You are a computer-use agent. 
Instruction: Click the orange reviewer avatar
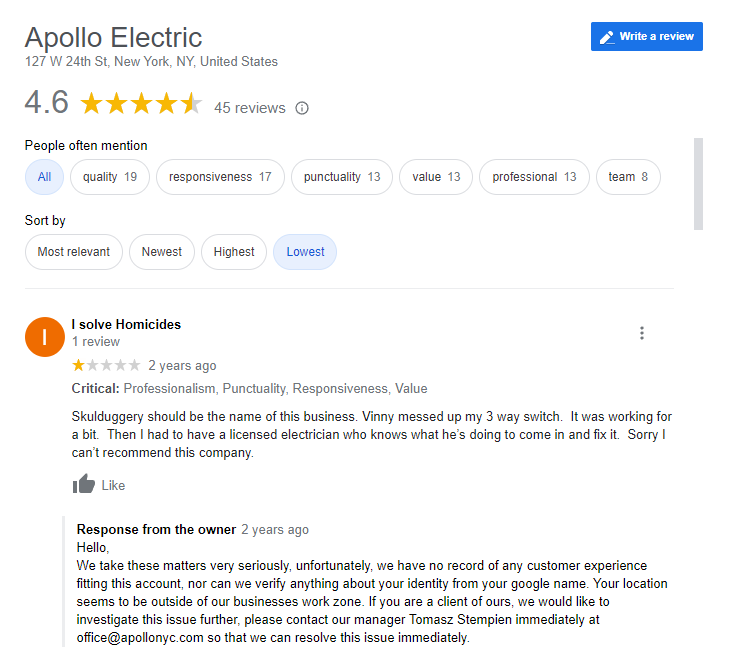(44, 336)
